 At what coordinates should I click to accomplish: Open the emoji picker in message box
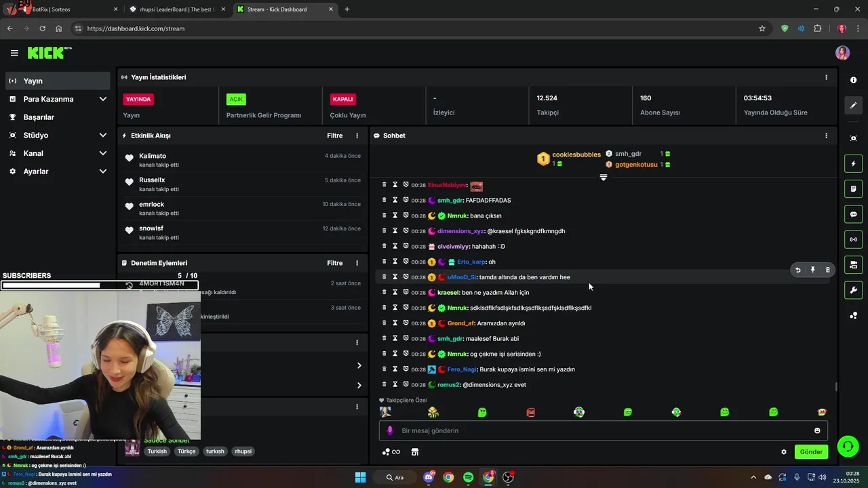[x=817, y=430]
